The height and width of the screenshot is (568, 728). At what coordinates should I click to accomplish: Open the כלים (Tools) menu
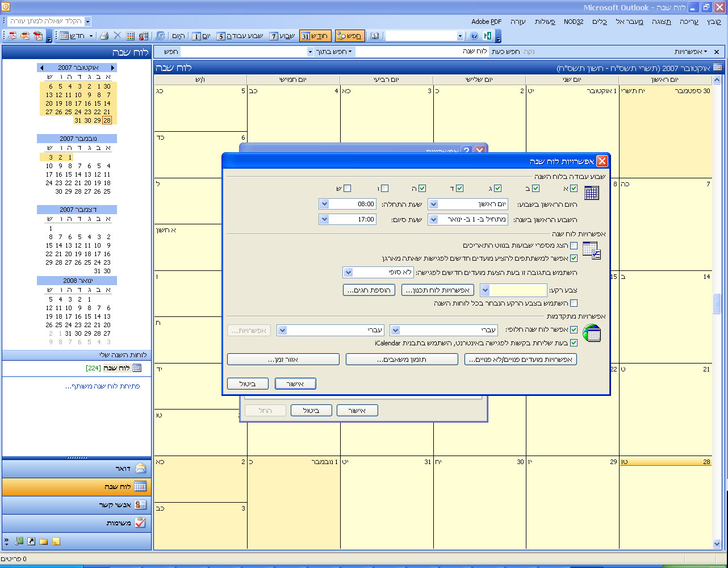[600, 22]
